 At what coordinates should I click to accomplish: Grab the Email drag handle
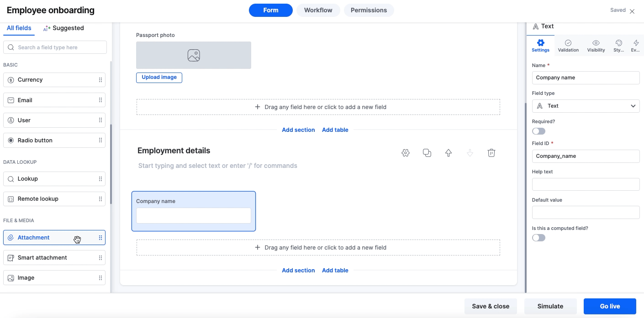tap(100, 100)
